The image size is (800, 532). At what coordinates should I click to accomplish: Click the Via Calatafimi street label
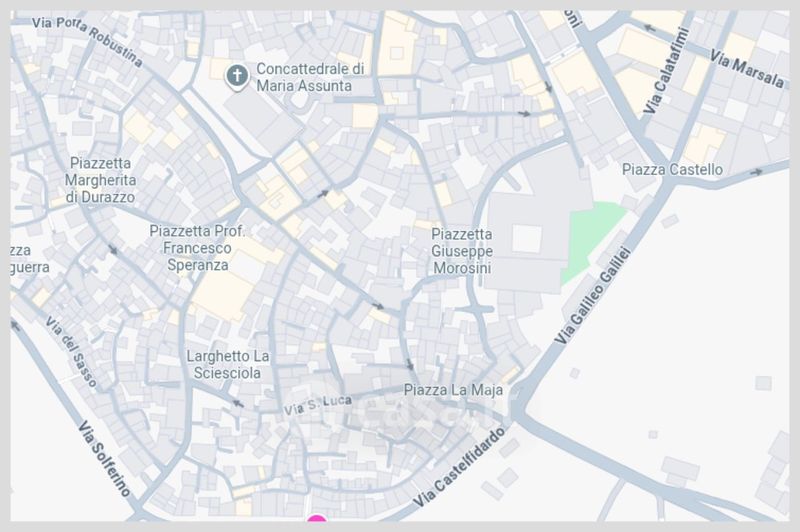666,70
